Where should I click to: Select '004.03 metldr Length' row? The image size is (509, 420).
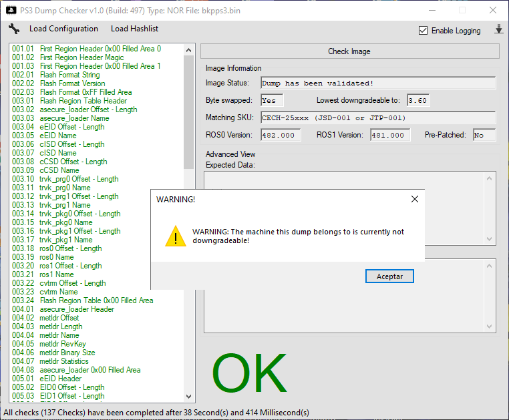tap(47, 327)
